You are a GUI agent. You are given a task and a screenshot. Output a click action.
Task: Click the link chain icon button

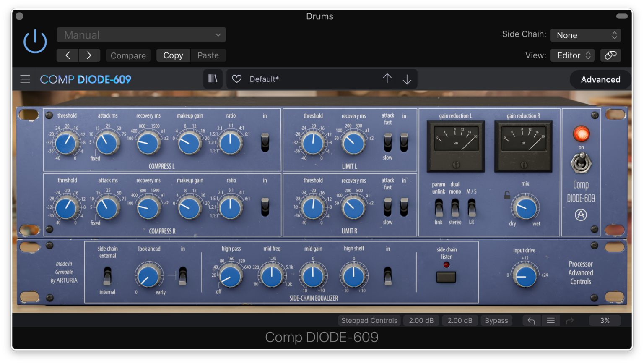pyautogui.click(x=610, y=55)
